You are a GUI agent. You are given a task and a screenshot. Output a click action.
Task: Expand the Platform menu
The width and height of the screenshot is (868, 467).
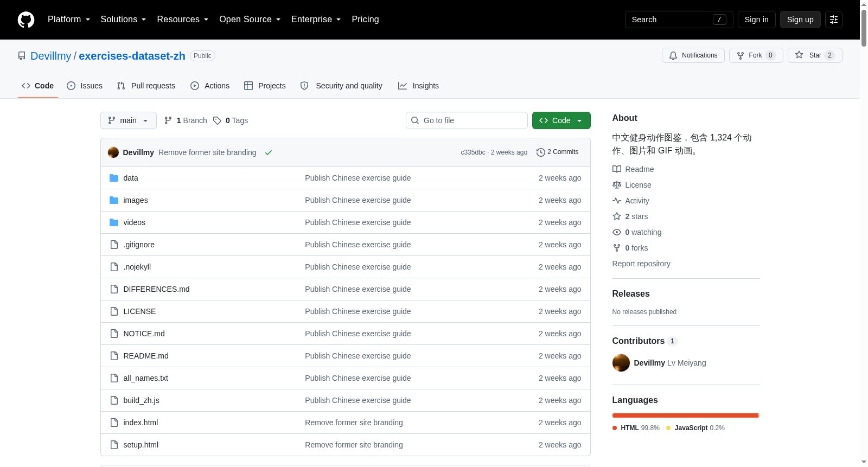pyautogui.click(x=69, y=20)
